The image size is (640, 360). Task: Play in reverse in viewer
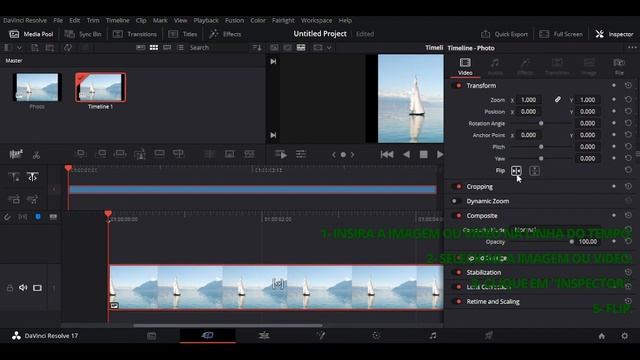pos(406,154)
